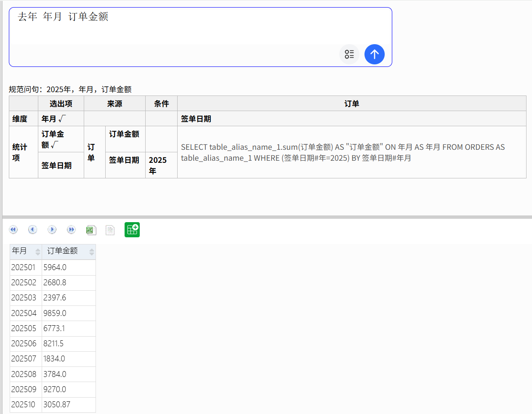This screenshot has width=532, height=414.
Task: Go to the next results page
Action: pyautogui.click(x=52, y=230)
